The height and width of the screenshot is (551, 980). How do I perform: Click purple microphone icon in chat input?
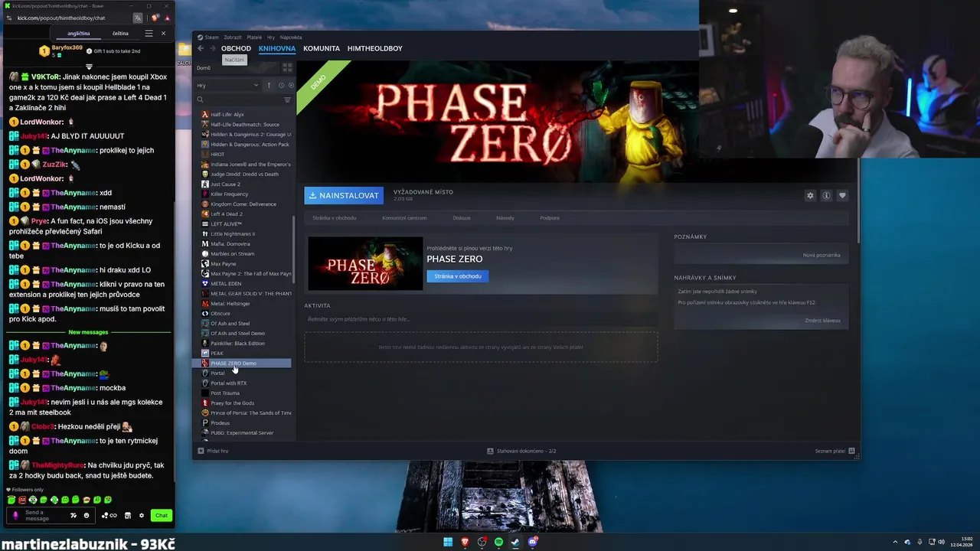(x=15, y=516)
